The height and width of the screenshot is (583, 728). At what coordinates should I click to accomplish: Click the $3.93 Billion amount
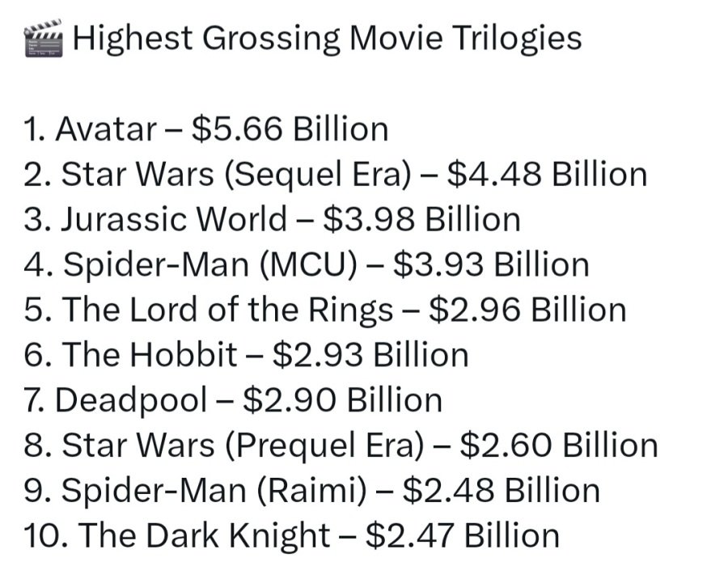coord(490,265)
